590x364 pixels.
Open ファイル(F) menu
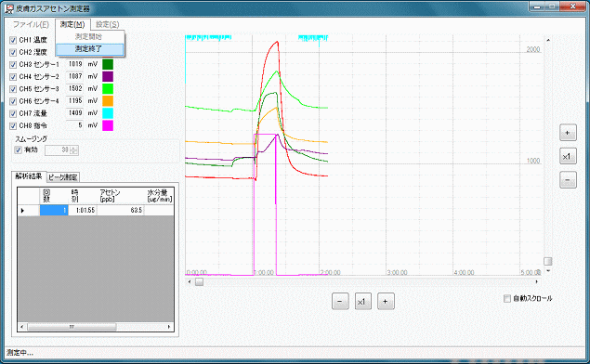pyautogui.click(x=31, y=24)
